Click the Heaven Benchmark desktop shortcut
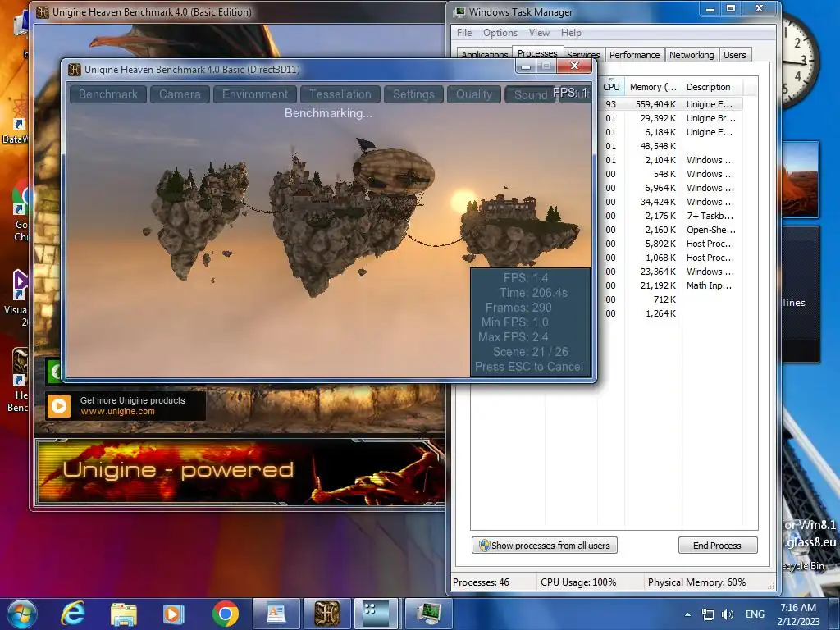This screenshot has height=630, width=840. [x=20, y=381]
